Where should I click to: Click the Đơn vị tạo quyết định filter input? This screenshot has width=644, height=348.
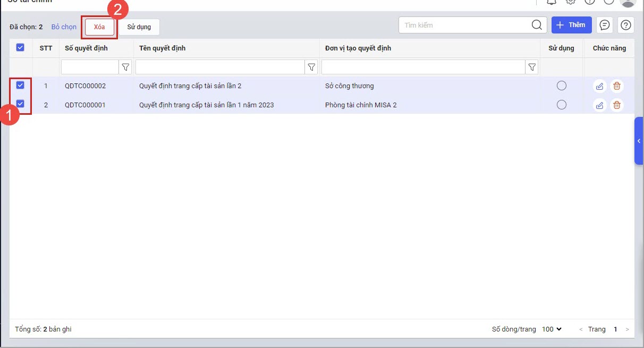423,67
